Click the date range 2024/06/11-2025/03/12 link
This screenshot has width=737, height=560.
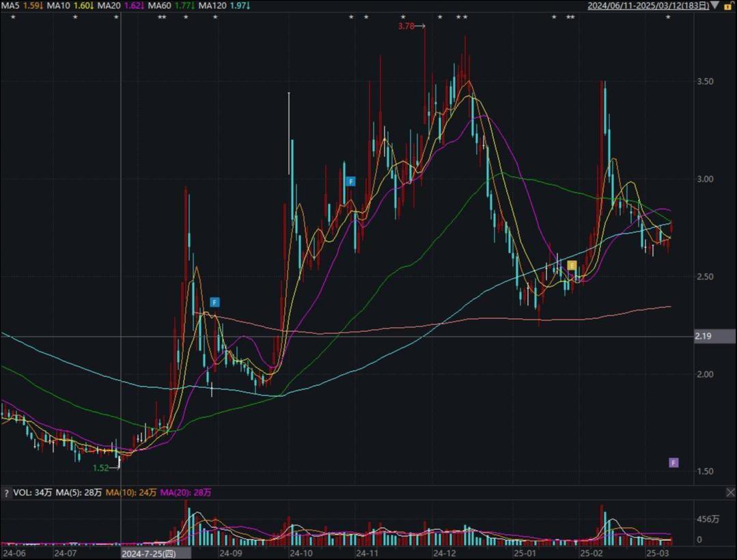pyautogui.click(x=648, y=5)
